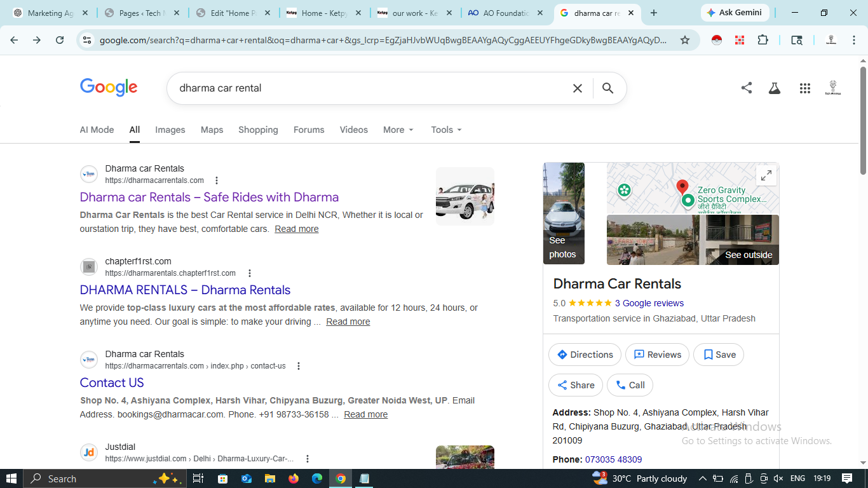Image resolution: width=868 pixels, height=488 pixels.
Task: Open the Google apps grid
Action: (x=804, y=88)
